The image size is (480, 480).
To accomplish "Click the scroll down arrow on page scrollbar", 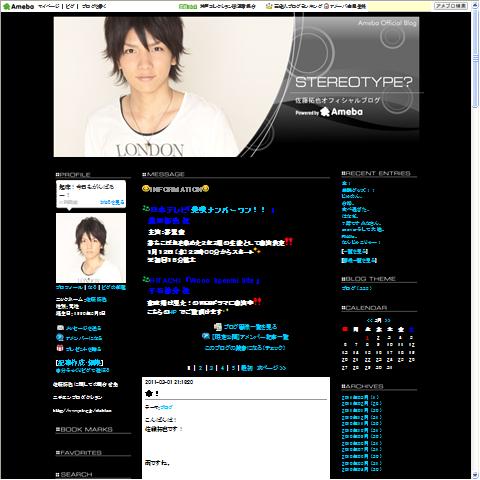I will pyautogui.click(x=475, y=475).
